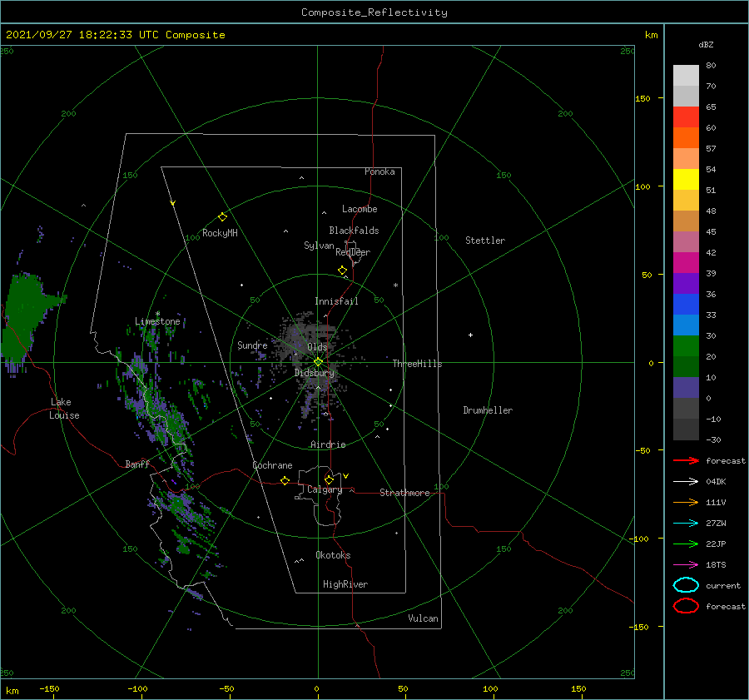
Task: Click the green 22JP arrow legend icon
Action: click(x=686, y=544)
